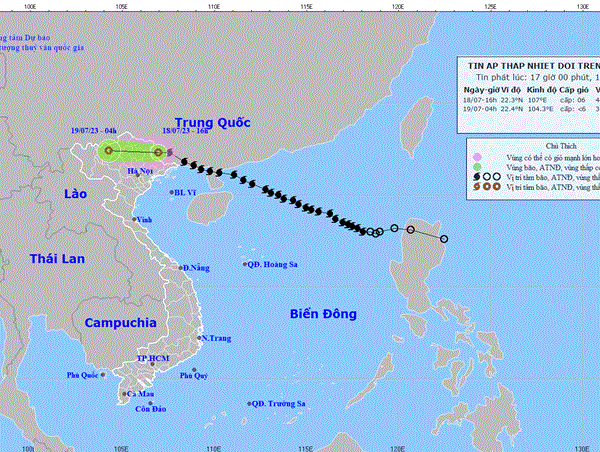Click the pink strong-wind legend swatch
This screenshot has height=452, width=600.
477,157
